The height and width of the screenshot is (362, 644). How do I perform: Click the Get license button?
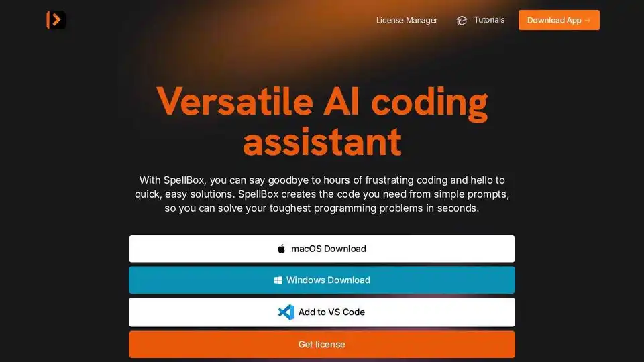(321, 345)
